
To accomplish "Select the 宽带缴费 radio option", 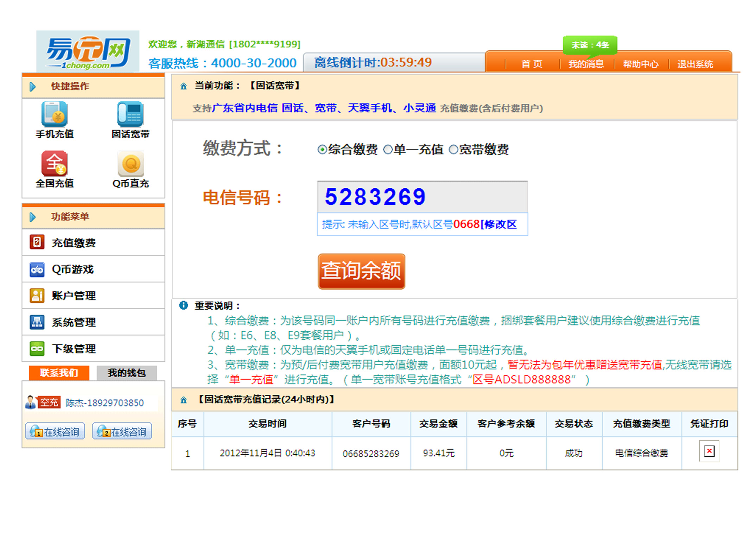I will [453, 150].
